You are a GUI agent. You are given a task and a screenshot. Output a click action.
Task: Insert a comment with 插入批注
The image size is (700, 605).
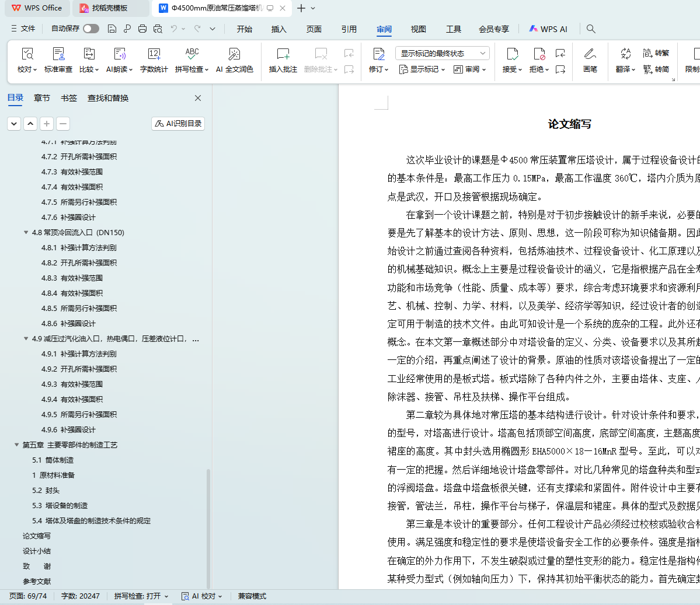click(x=283, y=60)
